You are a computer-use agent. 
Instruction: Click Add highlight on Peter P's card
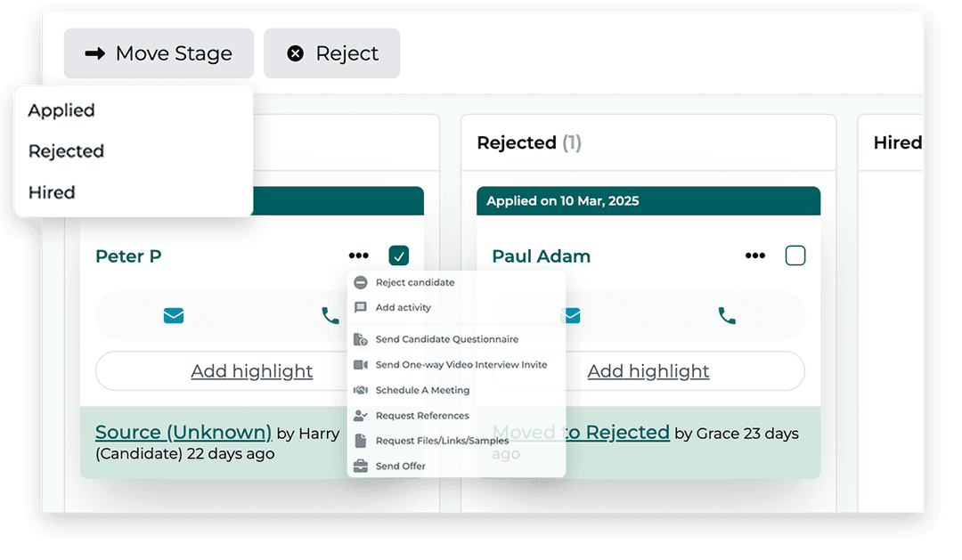coord(252,371)
